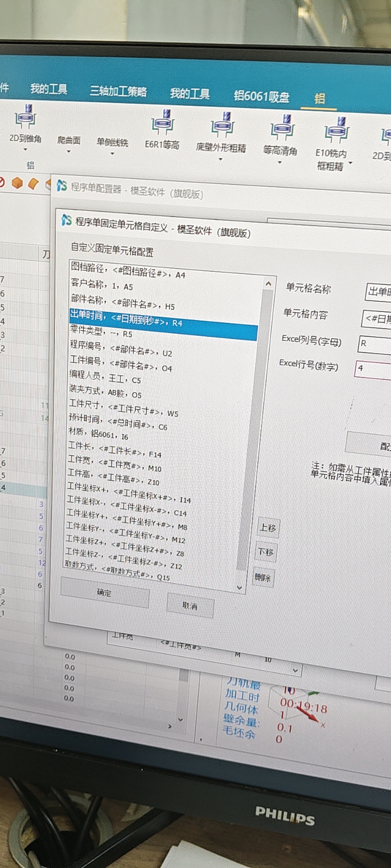The image size is (391, 868).
Task: Select the 图档路径 A4 list row
Action: click(128, 270)
